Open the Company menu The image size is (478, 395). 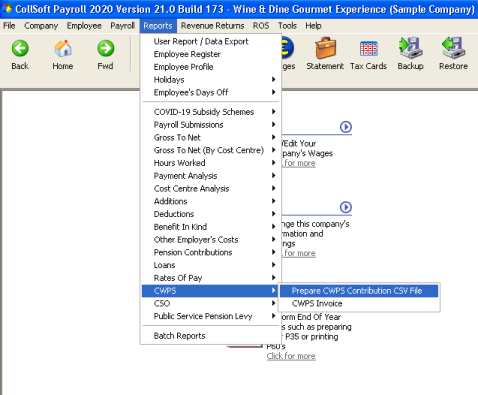41,26
